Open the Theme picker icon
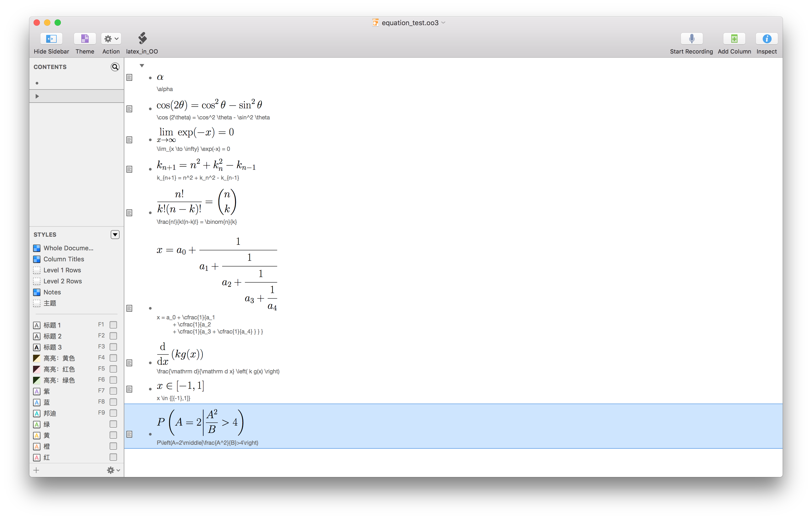Screen dimensions: 812x519 pyautogui.click(x=85, y=39)
